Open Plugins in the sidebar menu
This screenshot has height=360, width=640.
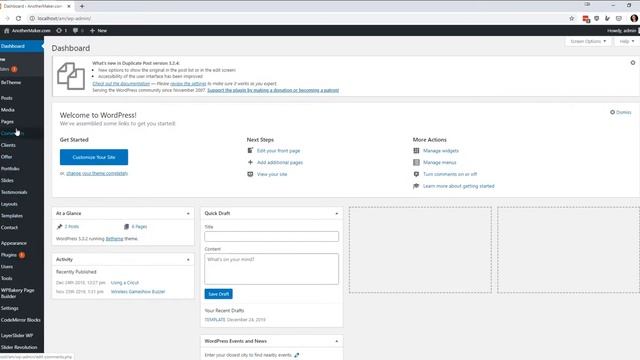(22, 255)
